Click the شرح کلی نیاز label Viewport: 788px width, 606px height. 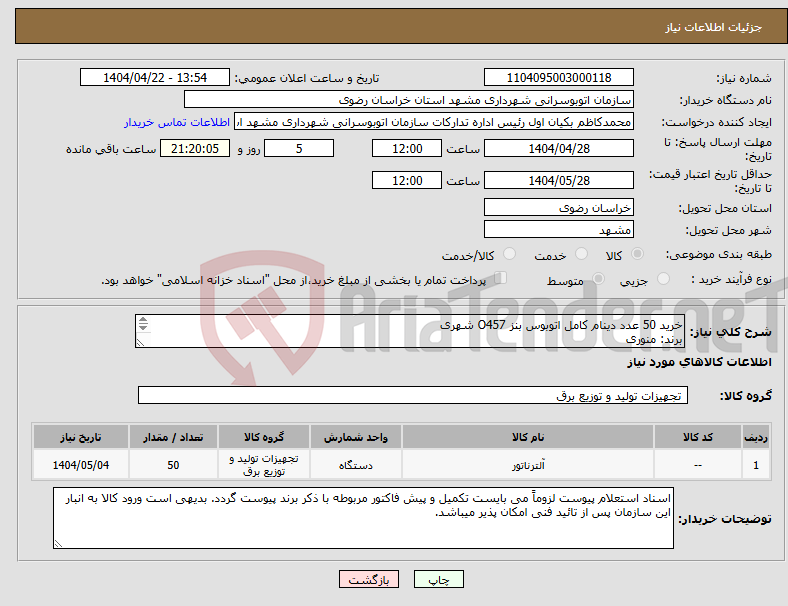click(730, 332)
